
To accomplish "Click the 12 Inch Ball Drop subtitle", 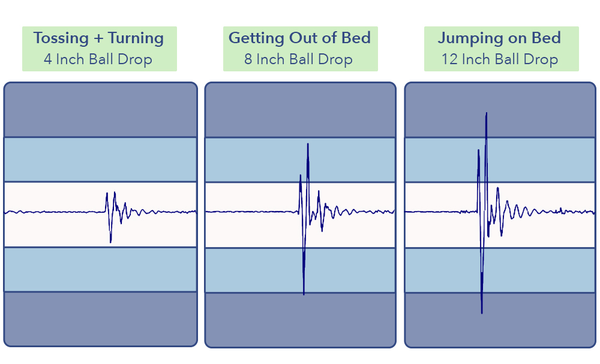I will (500, 59).
